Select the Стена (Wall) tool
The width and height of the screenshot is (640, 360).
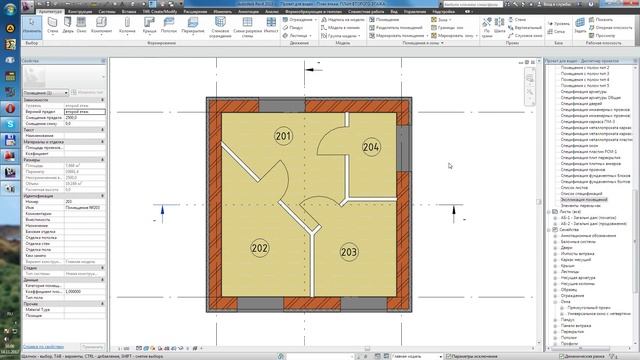click(53, 26)
